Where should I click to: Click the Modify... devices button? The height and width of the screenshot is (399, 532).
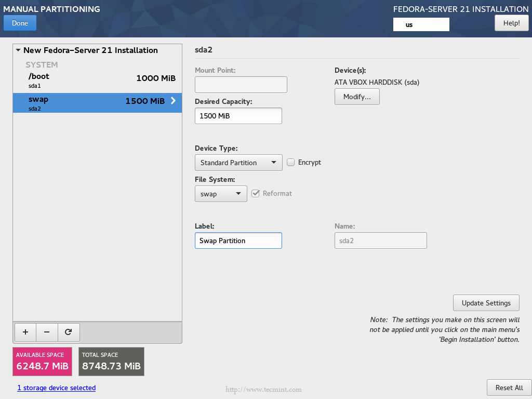point(357,97)
